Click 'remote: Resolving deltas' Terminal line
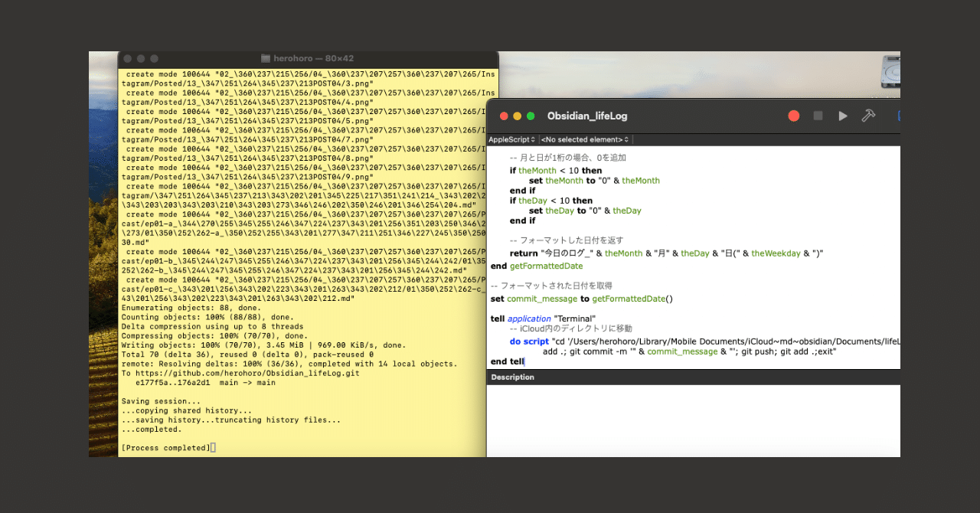 click(289, 364)
